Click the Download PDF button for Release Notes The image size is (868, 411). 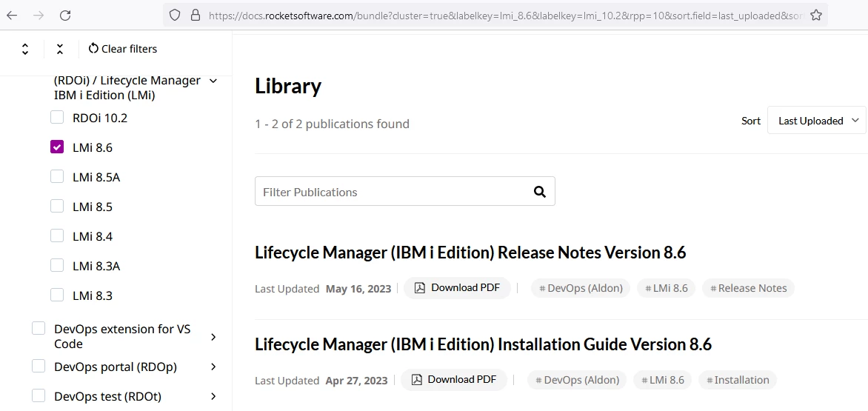457,287
